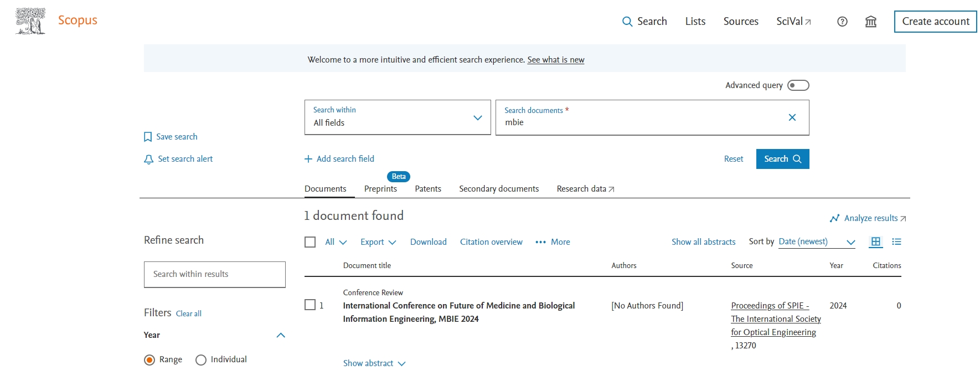
Task: Switch to the Documents tab
Action: (x=326, y=189)
